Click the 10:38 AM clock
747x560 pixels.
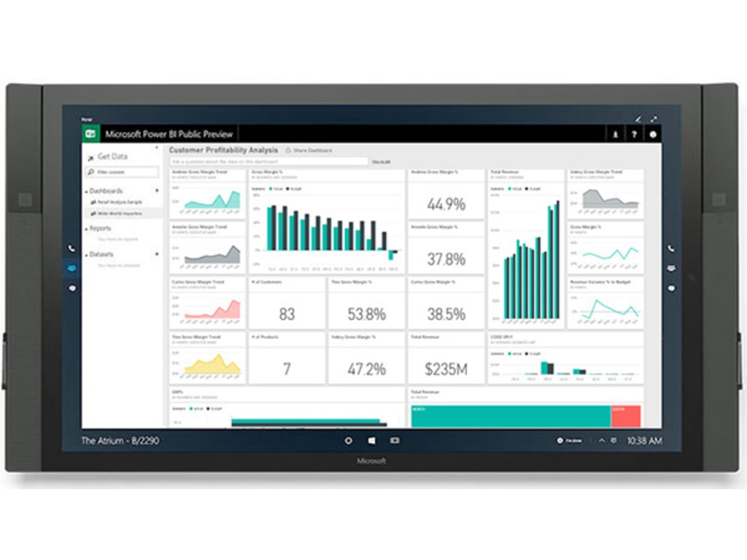click(x=644, y=440)
